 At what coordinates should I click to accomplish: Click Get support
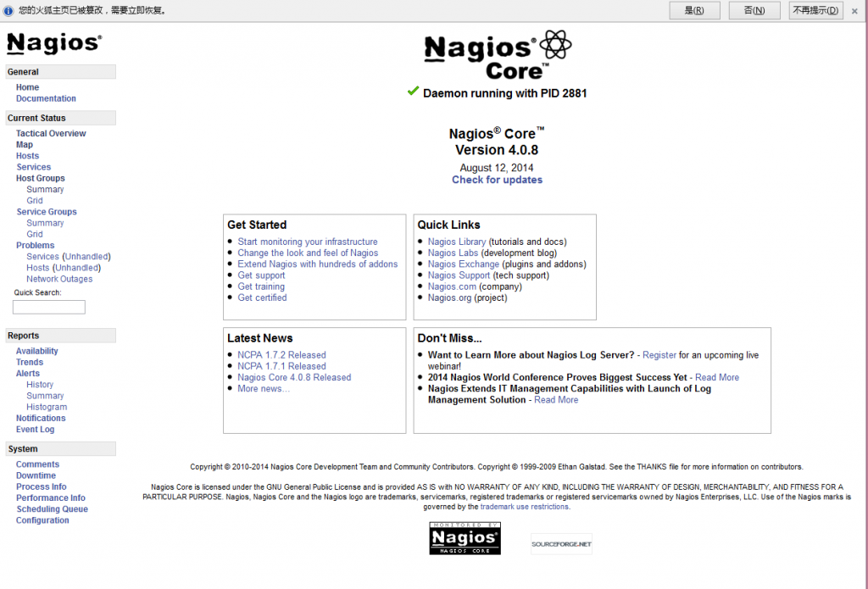click(x=261, y=275)
